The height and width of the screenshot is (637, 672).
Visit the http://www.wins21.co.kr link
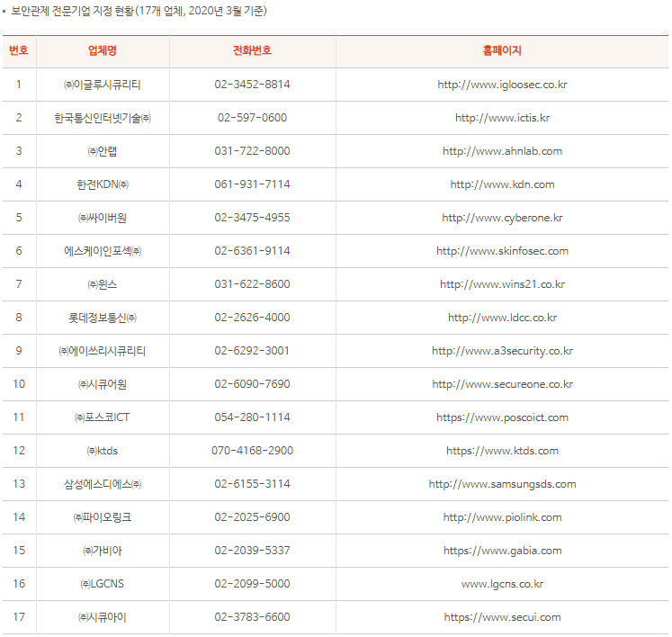coord(502,284)
